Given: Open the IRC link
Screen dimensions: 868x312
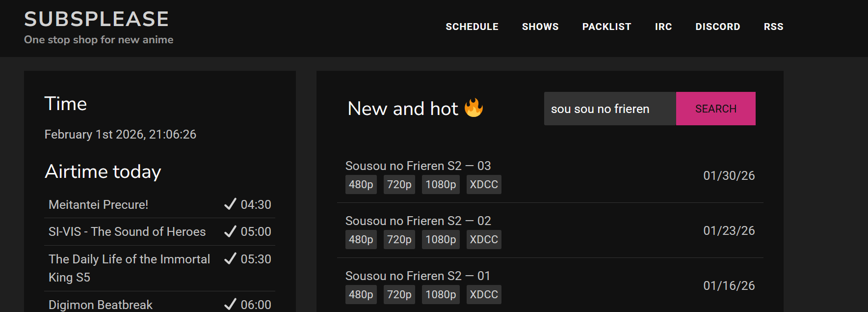Looking at the screenshot, I should click(x=663, y=27).
